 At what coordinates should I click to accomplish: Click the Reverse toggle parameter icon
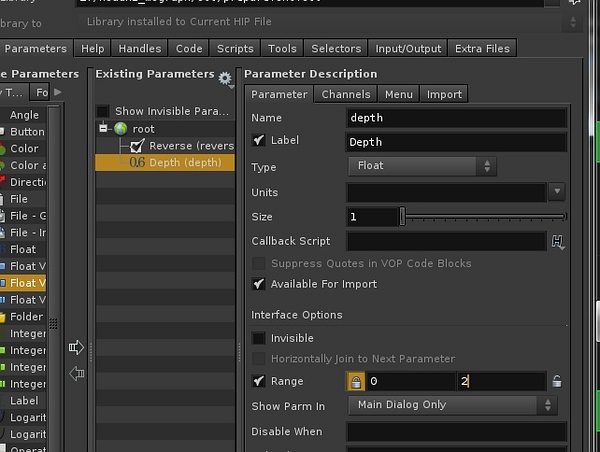click(x=137, y=146)
